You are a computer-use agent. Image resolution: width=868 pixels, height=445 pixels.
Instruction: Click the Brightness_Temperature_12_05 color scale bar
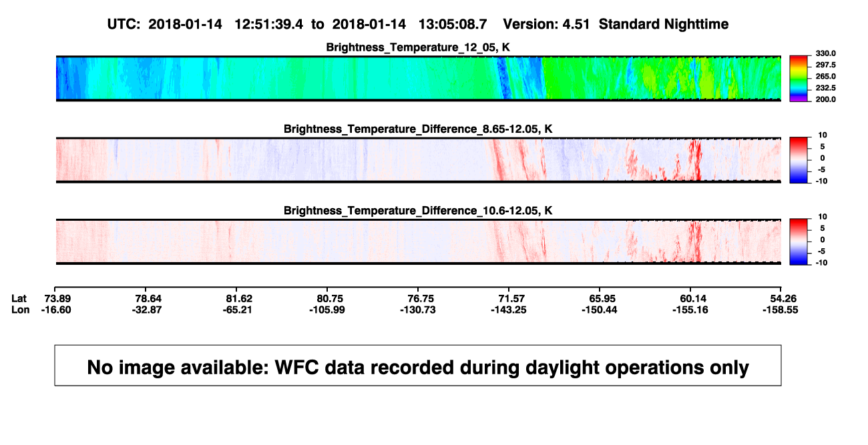pyautogui.click(x=799, y=79)
